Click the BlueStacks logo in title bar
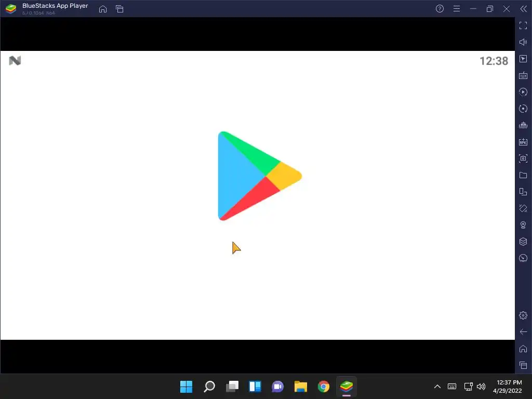Image resolution: width=532 pixels, height=399 pixels. pyautogui.click(x=11, y=9)
